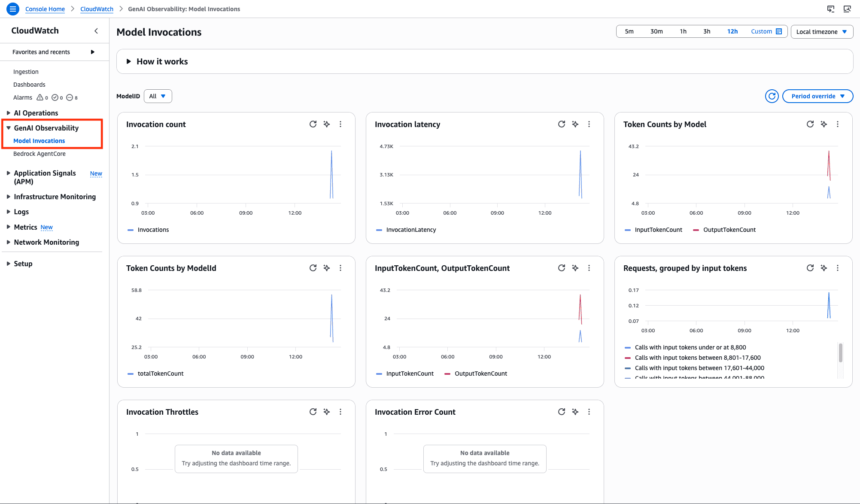
Task: Toggle the Invocations legend under Invocation count
Action: point(153,230)
